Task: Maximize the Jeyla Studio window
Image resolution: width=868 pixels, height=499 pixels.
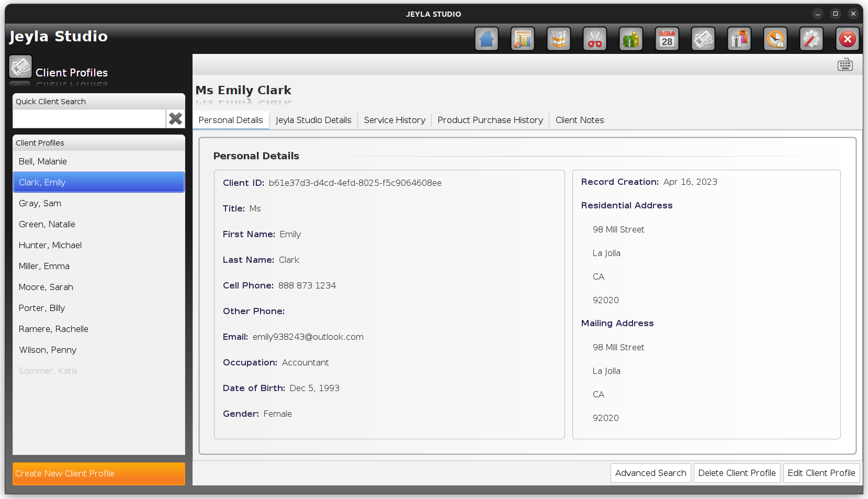Action: [x=836, y=14]
